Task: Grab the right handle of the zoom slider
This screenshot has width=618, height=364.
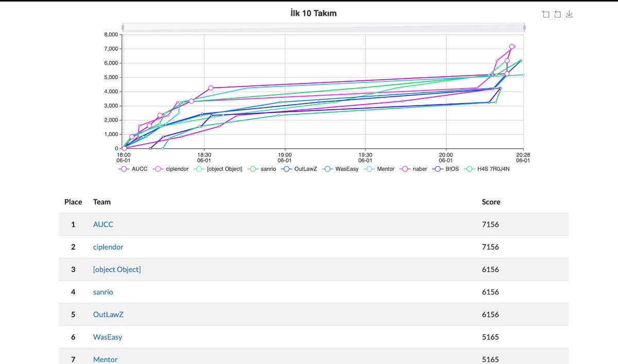Action: [524, 28]
